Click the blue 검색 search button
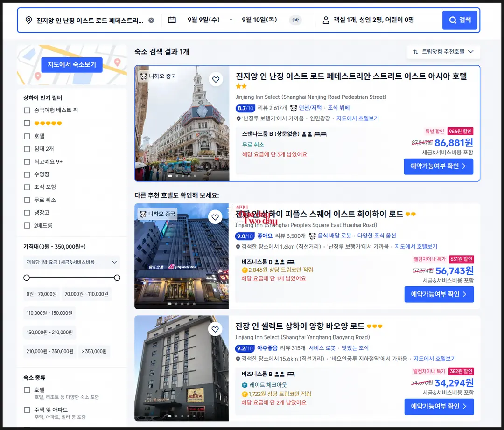The height and width of the screenshot is (430, 504). 460,20
